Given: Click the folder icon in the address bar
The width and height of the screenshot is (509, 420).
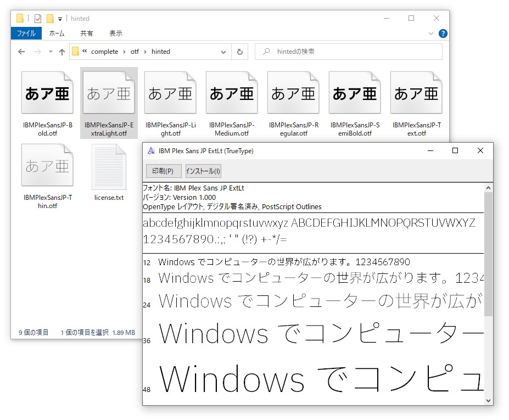Looking at the screenshot, I should point(75,51).
